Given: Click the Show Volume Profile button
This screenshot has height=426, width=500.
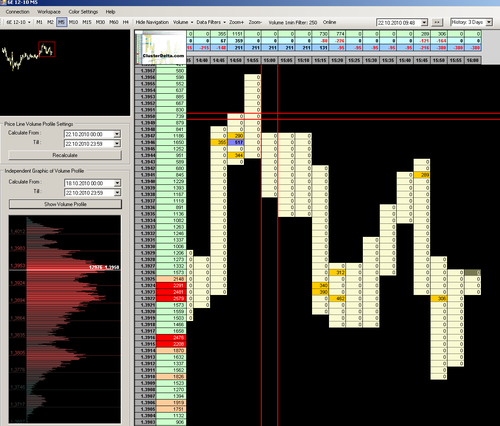Looking at the screenshot, I should pos(65,204).
